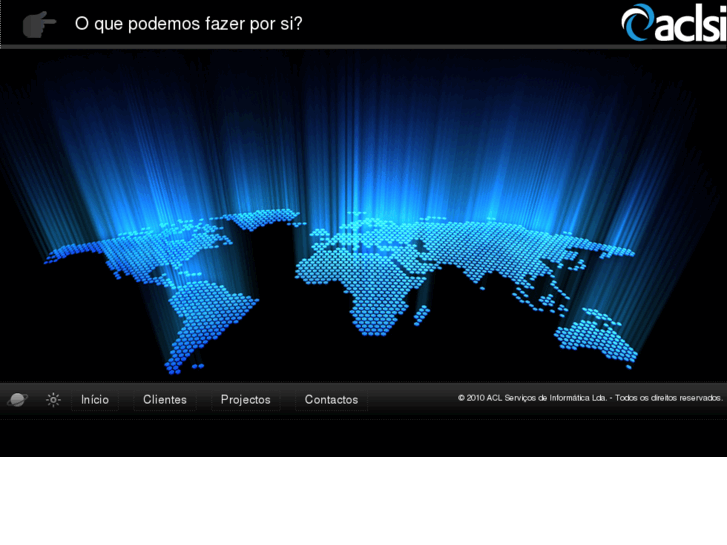The height and width of the screenshot is (545, 727).
Task: Go to the Clientes page
Action: [165, 400]
